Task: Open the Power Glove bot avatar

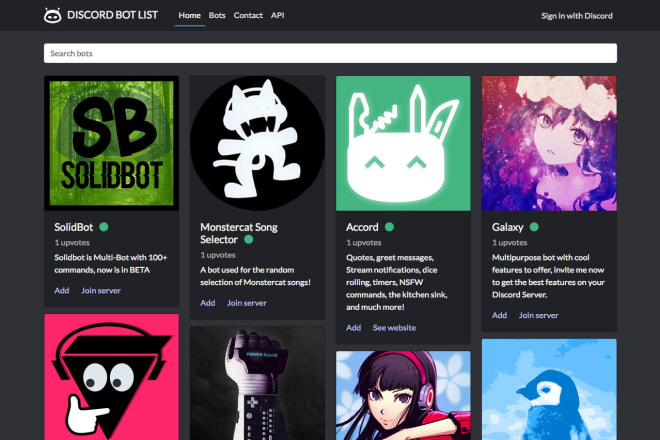Action: (x=257, y=383)
